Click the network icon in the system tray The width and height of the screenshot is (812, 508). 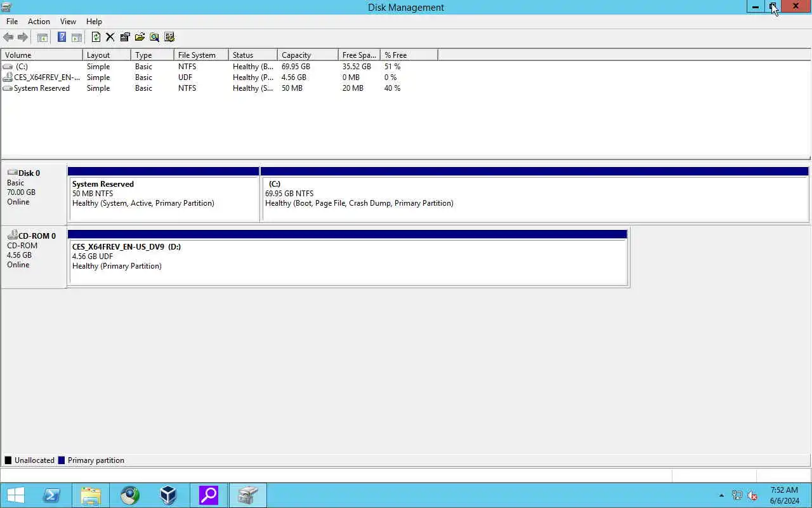click(x=737, y=495)
